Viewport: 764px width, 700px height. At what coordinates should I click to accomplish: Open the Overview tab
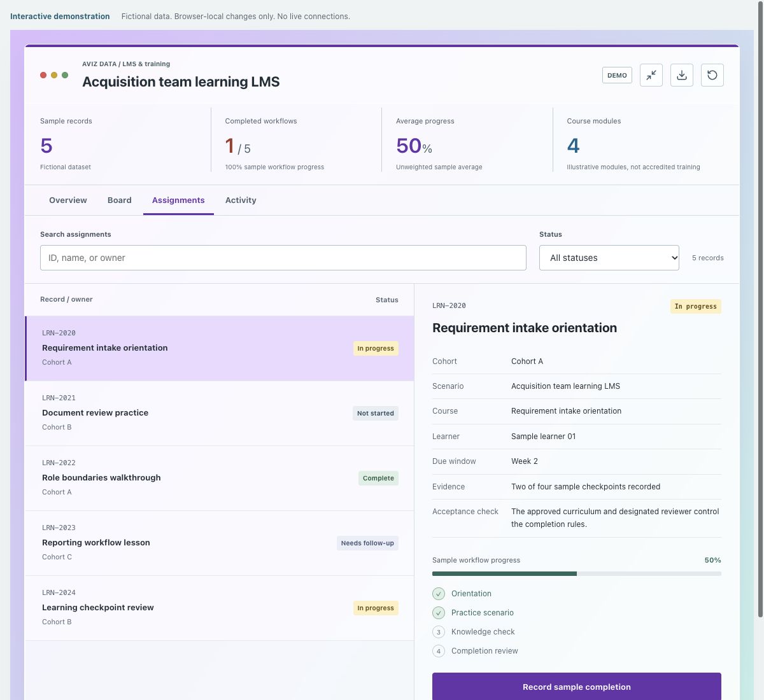(68, 200)
